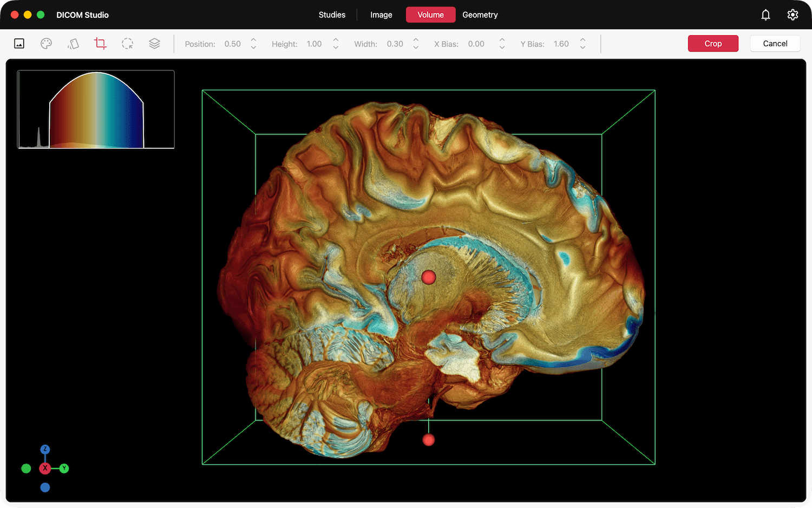Open the notifications bell

click(765, 15)
